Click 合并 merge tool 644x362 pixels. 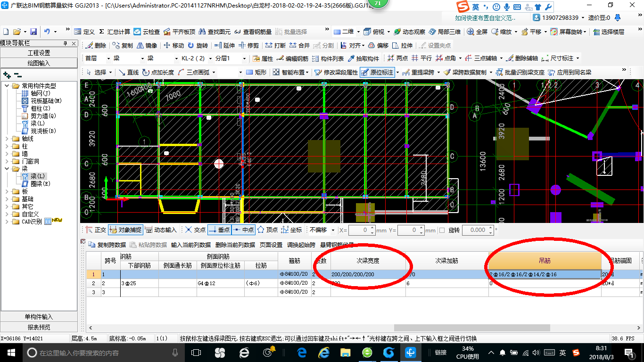300,45
